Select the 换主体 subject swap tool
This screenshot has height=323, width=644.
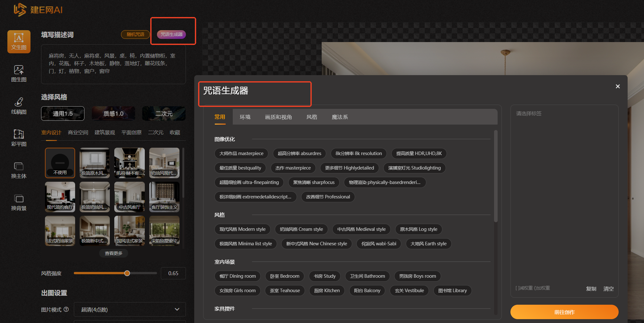click(x=19, y=170)
